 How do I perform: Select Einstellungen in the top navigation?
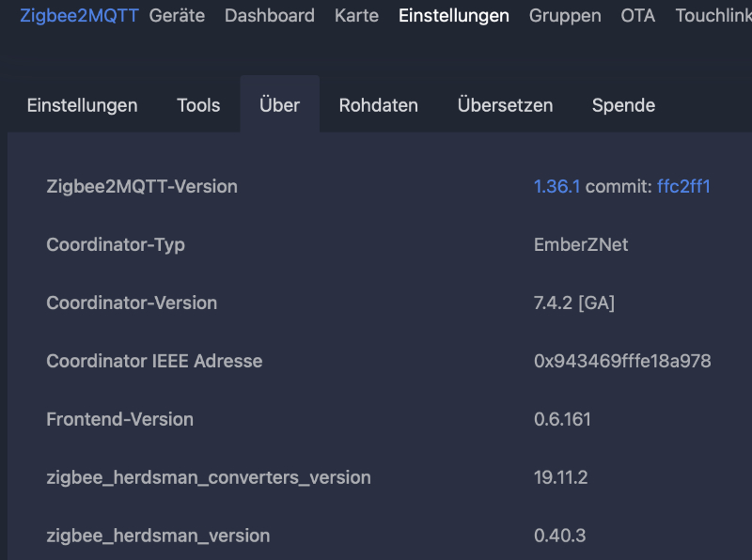pos(454,15)
